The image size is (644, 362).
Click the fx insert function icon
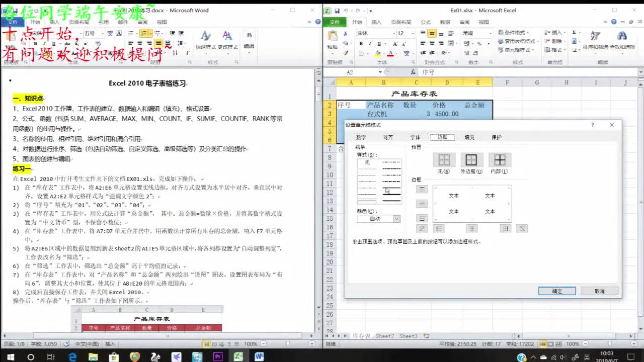[413, 72]
